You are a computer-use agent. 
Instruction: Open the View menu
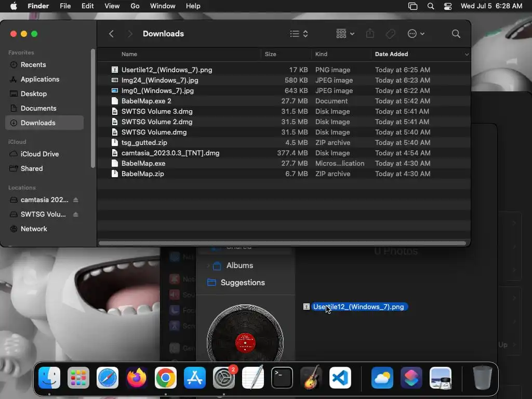pyautogui.click(x=112, y=6)
